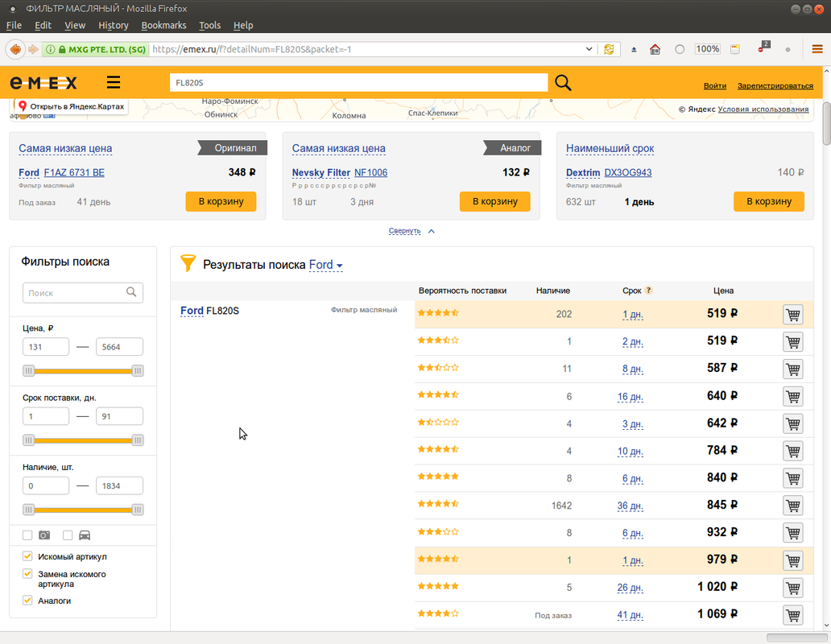
Task: Add Dextrim DX3OG943 to cart
Action: click(769, 201)
